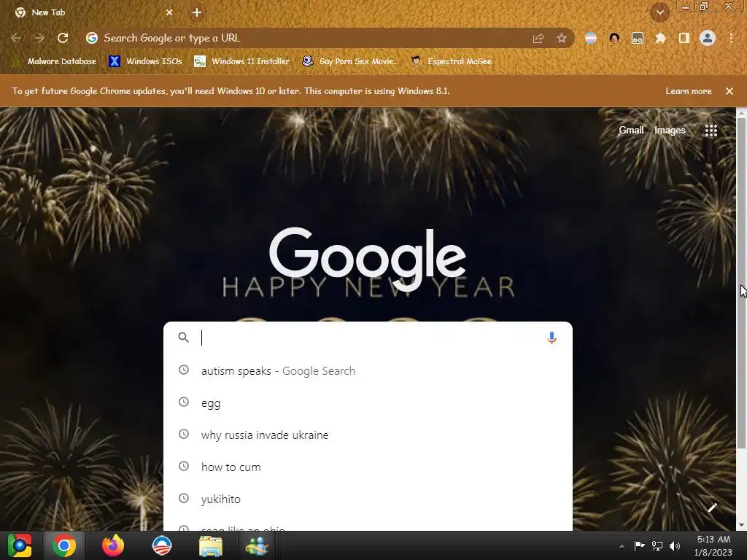
Task: Reload the current page
Action: 63,38
